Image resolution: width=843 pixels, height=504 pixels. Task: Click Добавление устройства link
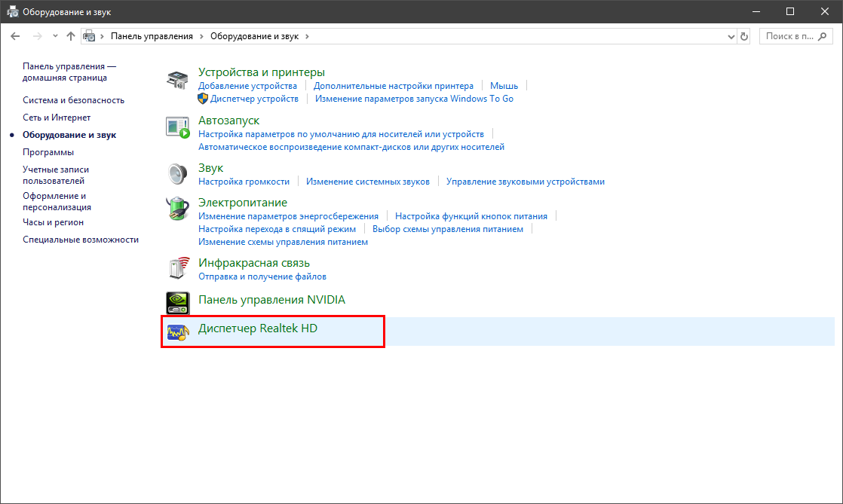pyautogui.click(x=247, y=86)
